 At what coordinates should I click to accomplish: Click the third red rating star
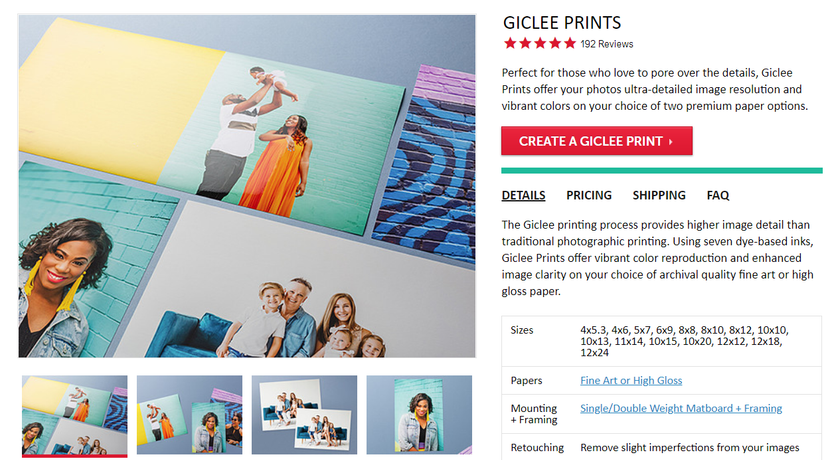point(540,43)
